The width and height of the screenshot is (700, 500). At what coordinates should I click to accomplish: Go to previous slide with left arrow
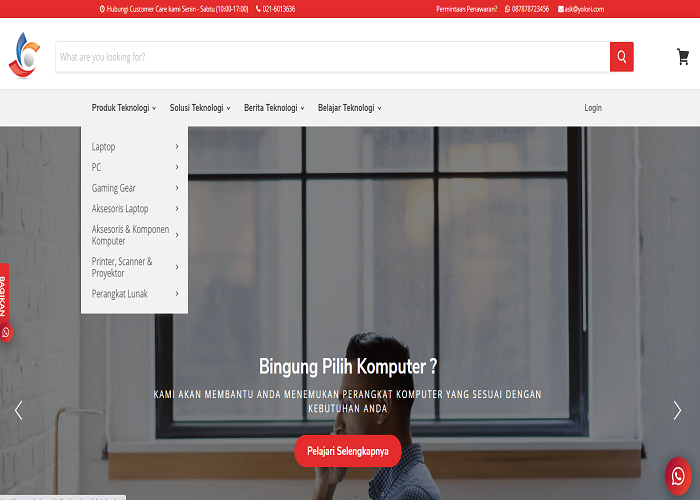(x=18, y=410)
